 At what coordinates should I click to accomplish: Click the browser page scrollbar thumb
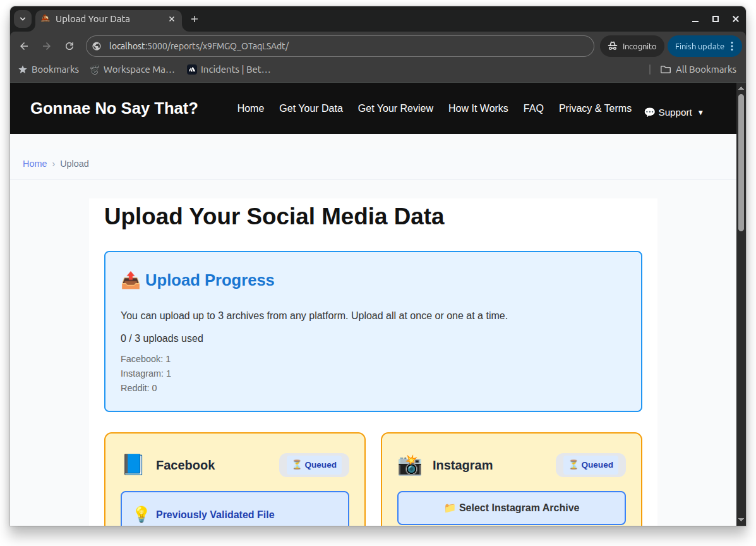coord(741,162)
